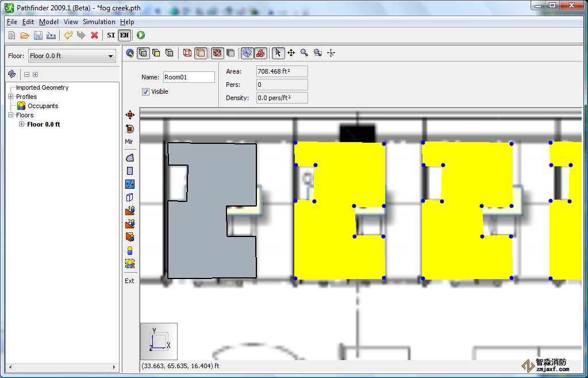Screen dimensions: 588x378
Task: Select the rectangular room drawing tool
Action: [x=130, y=171]
